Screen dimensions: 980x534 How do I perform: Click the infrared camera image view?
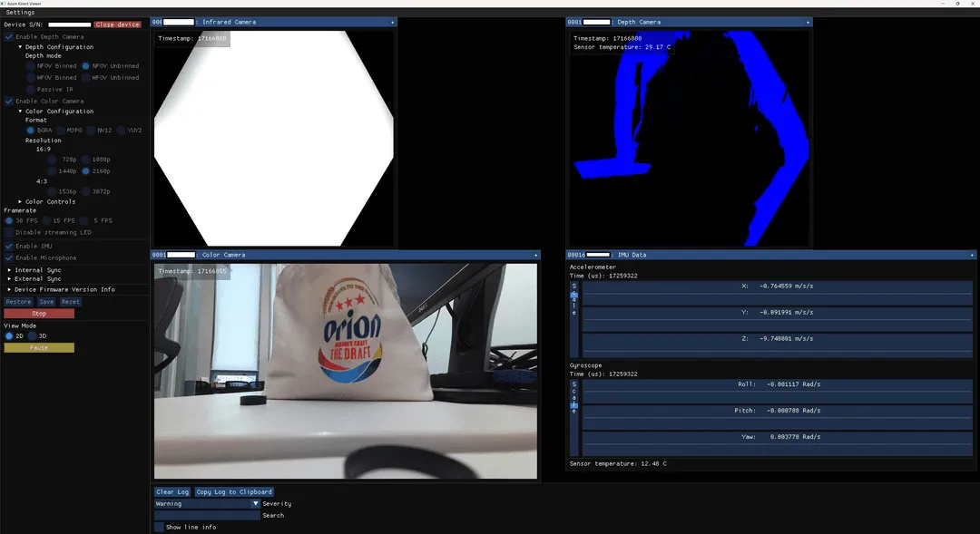tap(274, 139)
